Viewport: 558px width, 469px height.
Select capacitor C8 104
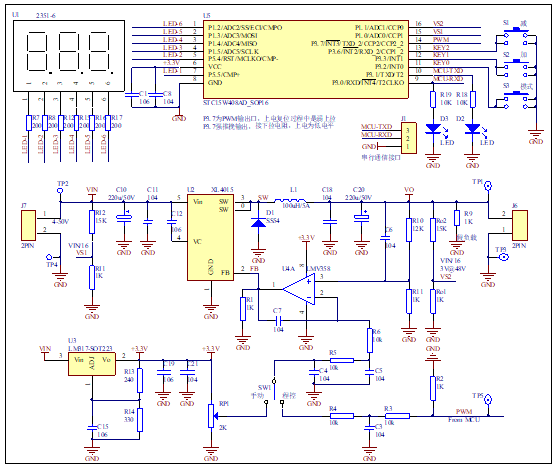coord(156,95)
